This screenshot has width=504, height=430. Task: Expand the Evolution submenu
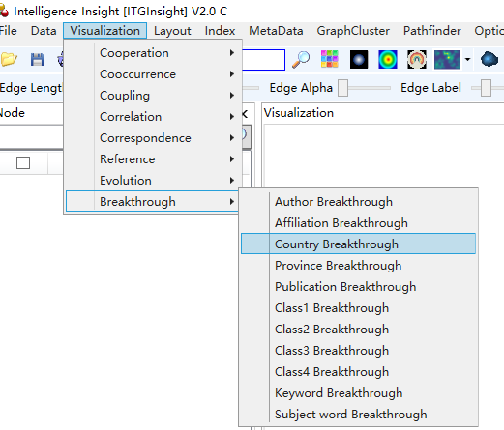[x=153, y=181]
